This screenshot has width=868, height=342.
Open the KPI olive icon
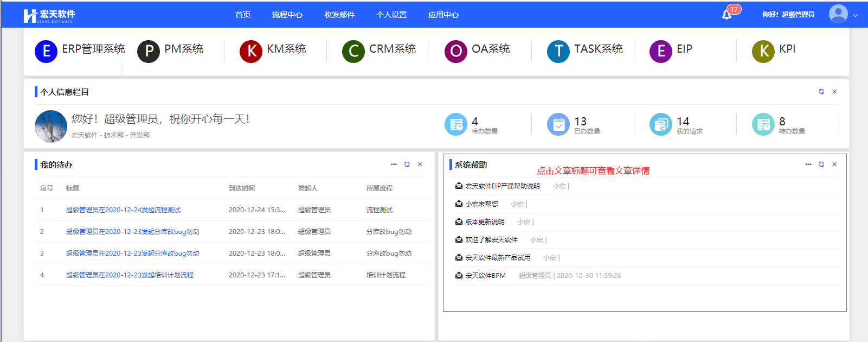pos(763,52)
